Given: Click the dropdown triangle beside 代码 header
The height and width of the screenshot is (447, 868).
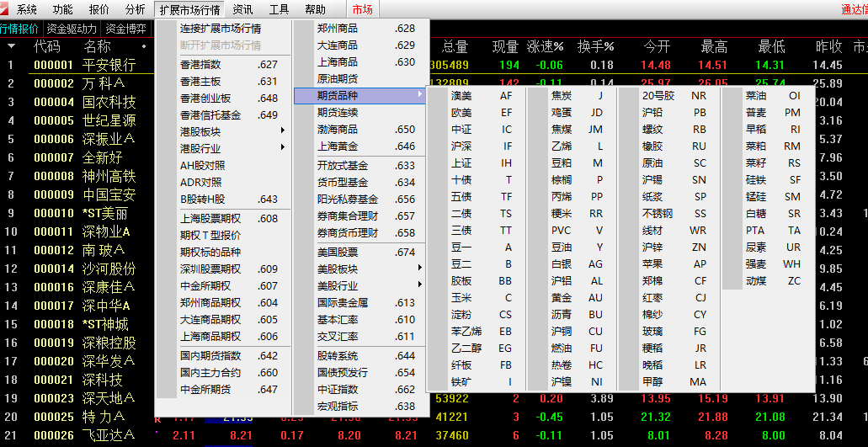Looking at the screenshot, I should point(11,46).
